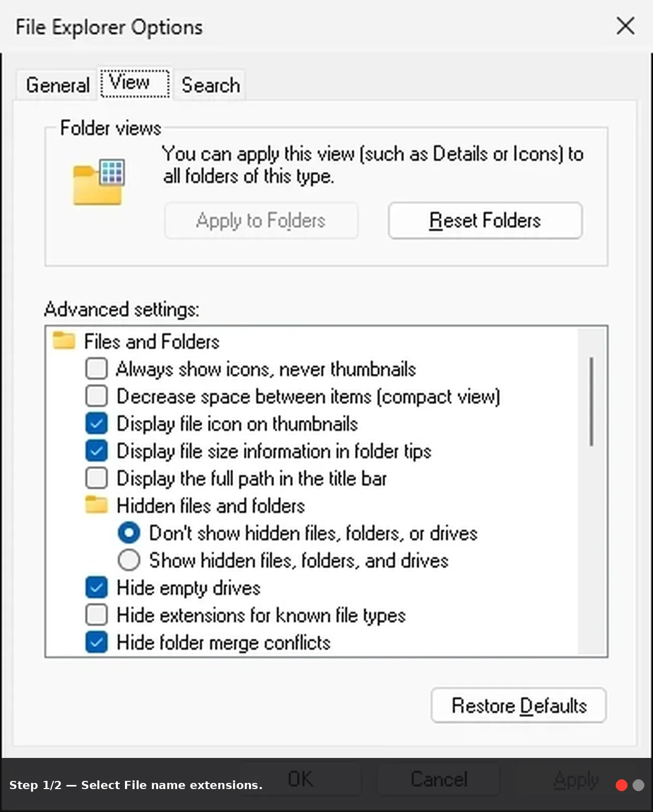653x812 pixels.
Task: Open the Search tab
Action: click(210, 85)
